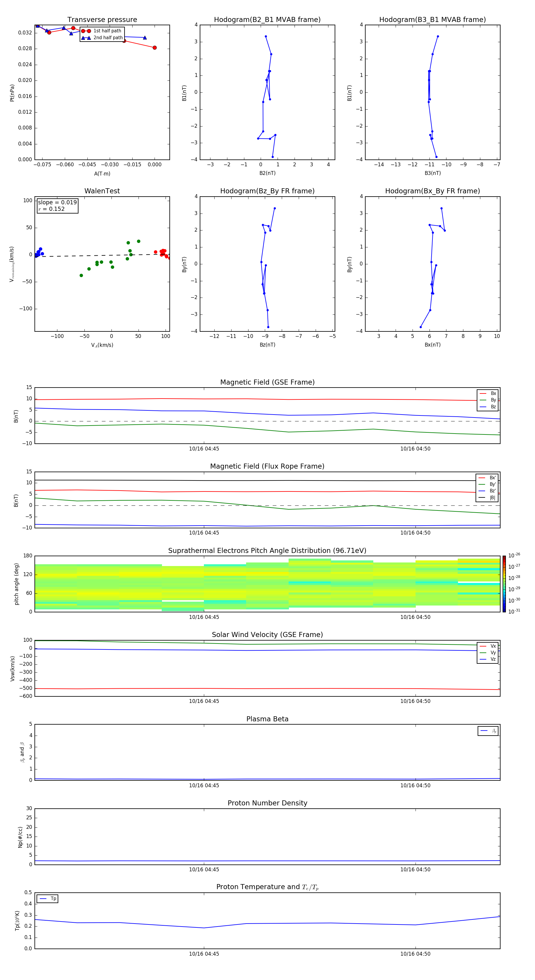The height and width of the screenshot is (980, 535).
Task: Select the 'V_remaining(km/s)' y-axis label
Action: tap(12, 264)
